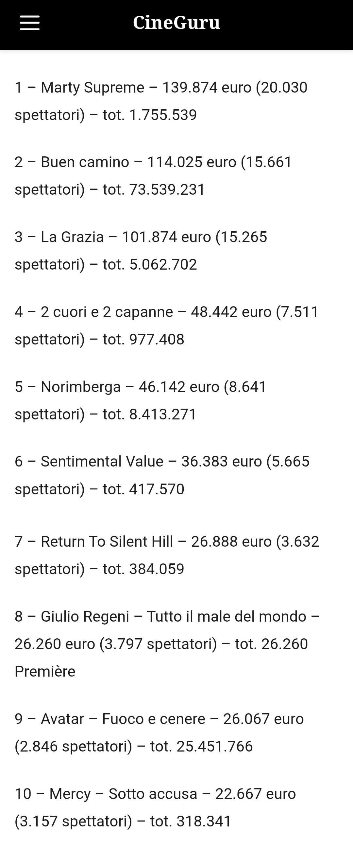Click the Return To Silent Hill title

pos(107,542)
